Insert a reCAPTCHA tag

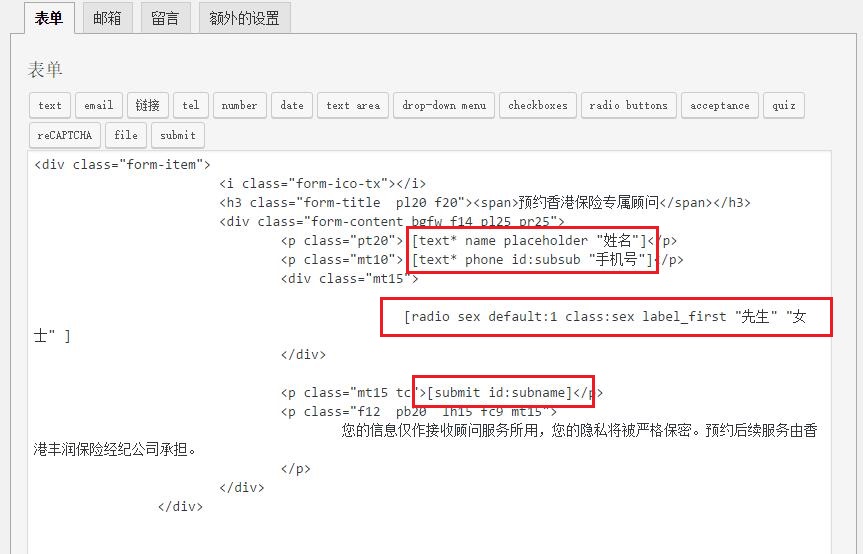coord(65,135)
